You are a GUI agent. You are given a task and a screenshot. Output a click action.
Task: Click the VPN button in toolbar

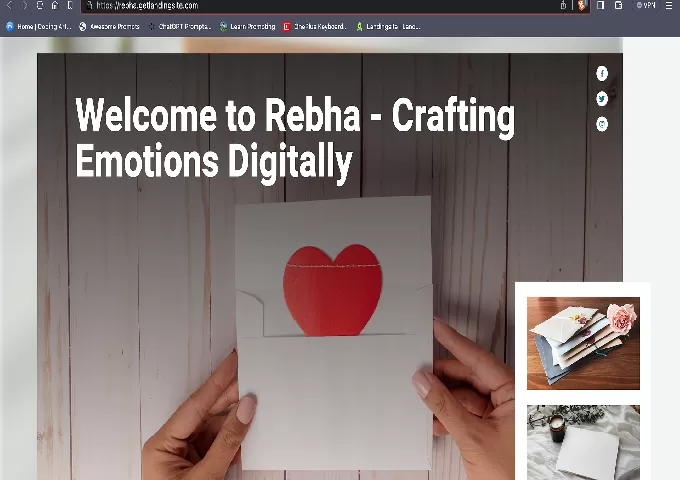(x=645, y=5)
